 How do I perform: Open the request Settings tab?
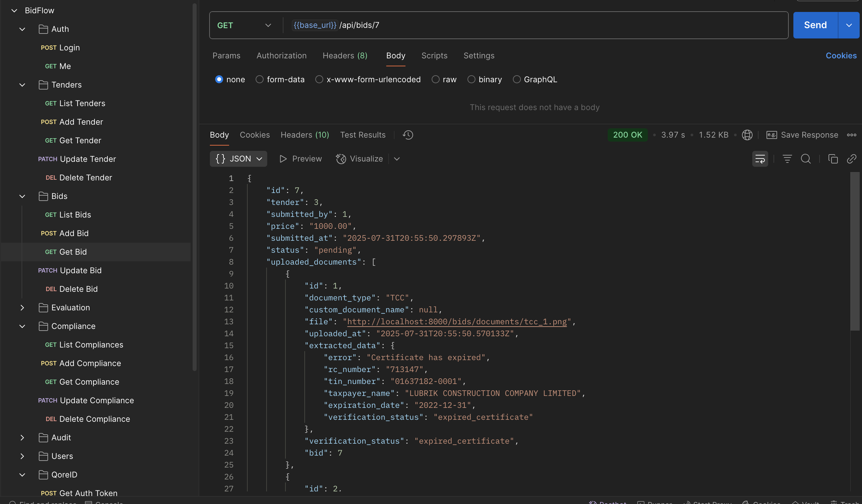478,55
